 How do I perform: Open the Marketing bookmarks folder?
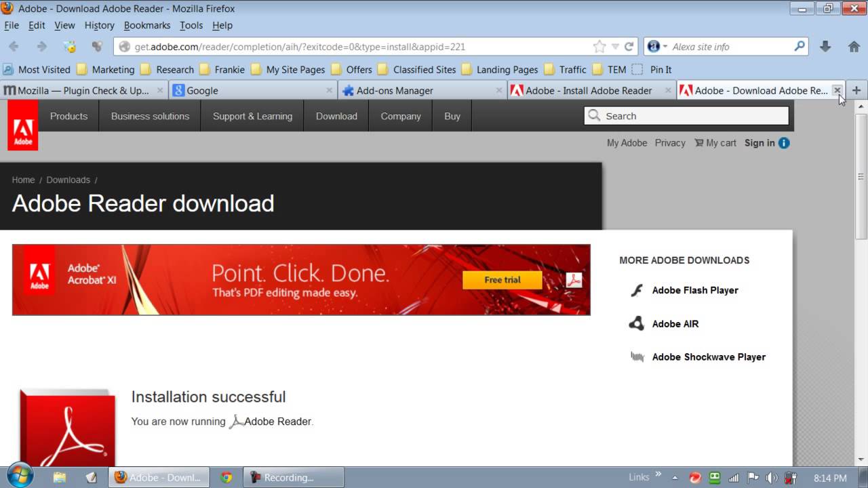coord(106,69)
